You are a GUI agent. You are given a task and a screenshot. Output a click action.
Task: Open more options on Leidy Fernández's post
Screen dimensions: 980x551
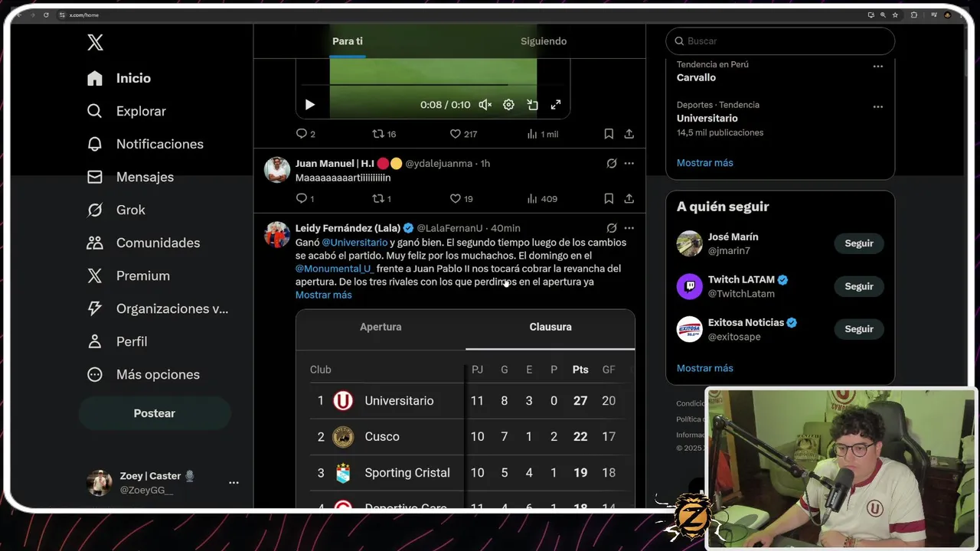click(629, 228)
